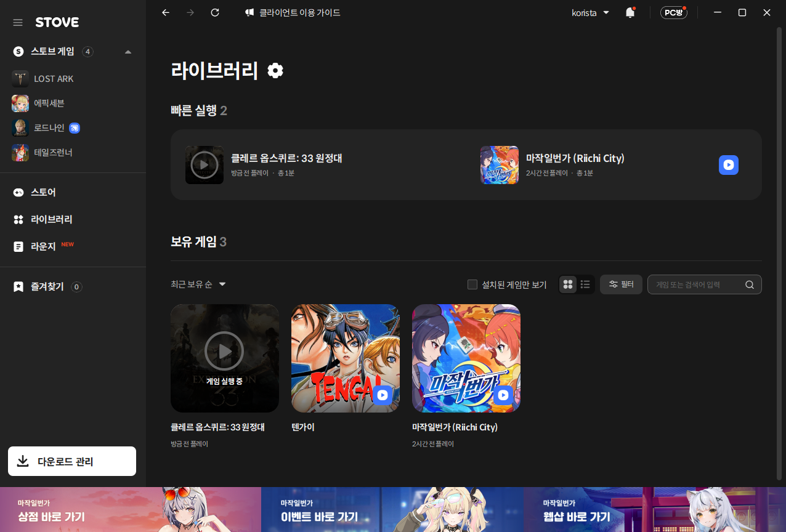Play 마작일번가 from quick launch

pyautogui.click(x=729, y=165)
